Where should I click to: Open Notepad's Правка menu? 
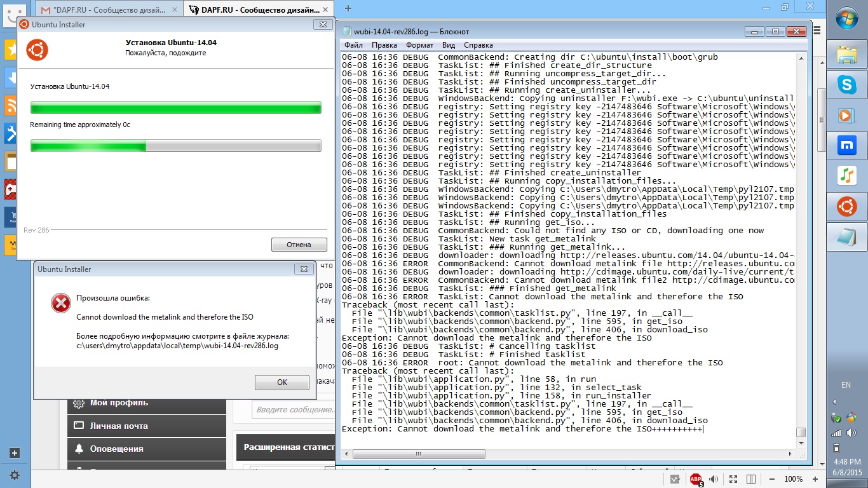click(x=384, y=45)
